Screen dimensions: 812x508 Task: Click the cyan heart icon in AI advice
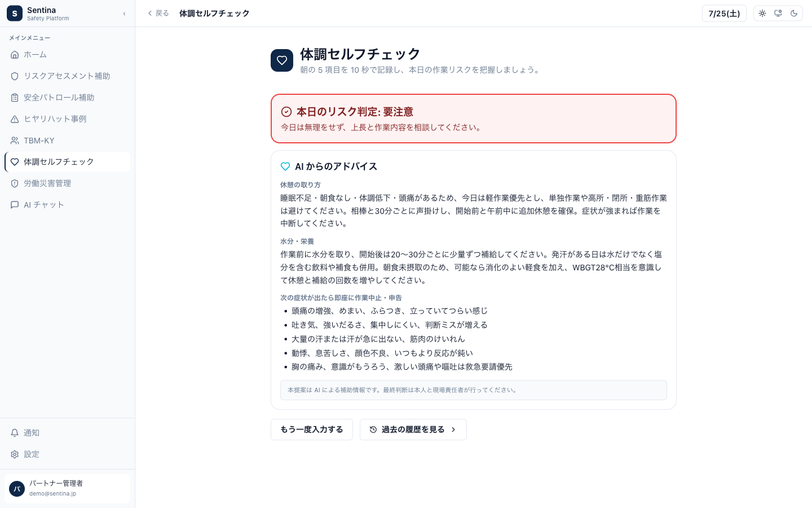point(285,167)
